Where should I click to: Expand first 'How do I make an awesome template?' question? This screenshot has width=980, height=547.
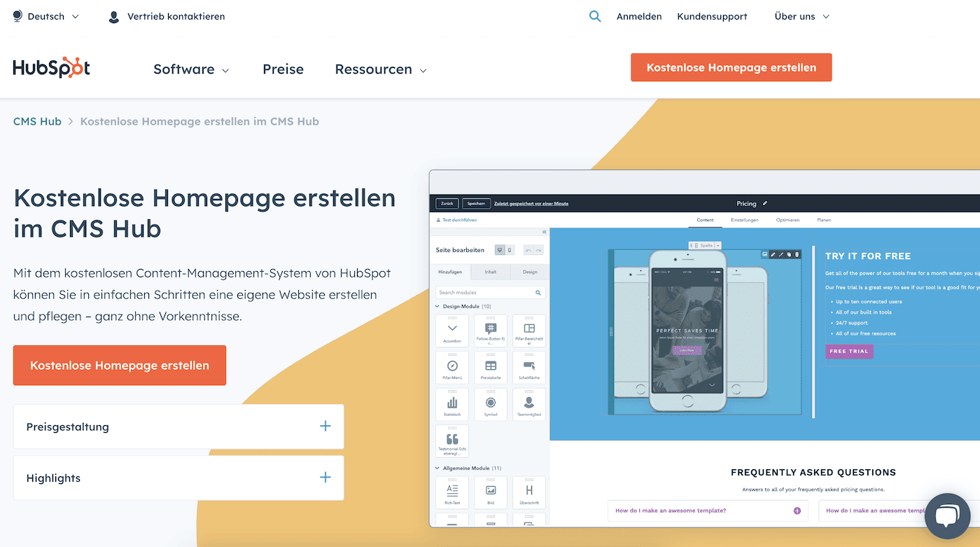pyautogui.click(x=708, y=511)
